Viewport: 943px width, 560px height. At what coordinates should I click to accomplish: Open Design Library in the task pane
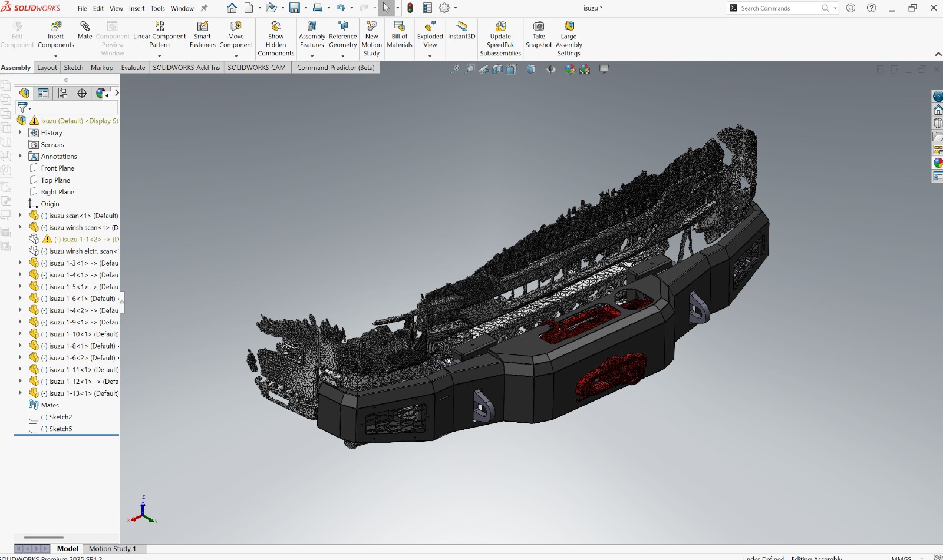[x=938, y=123]
